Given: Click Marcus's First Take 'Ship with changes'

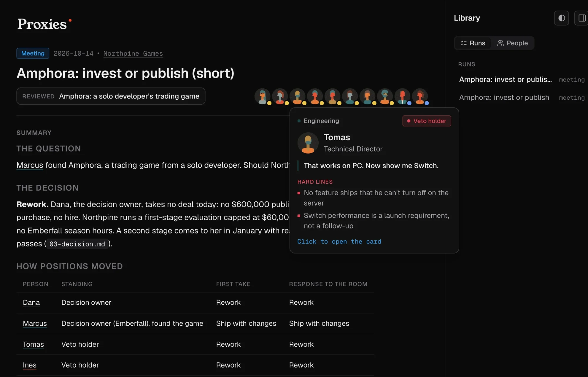Looking at the screenshot, I should click(246, 323).
